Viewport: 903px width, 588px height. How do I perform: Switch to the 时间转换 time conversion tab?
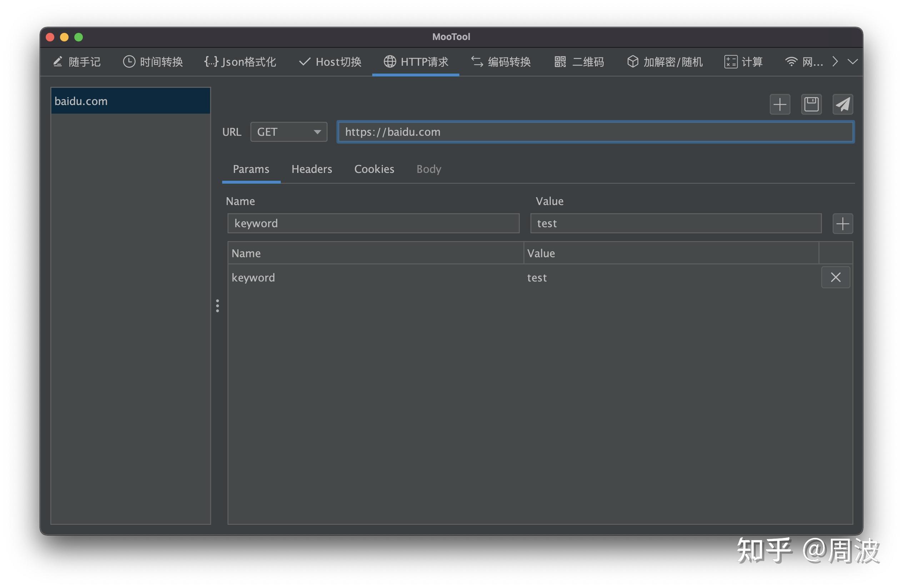click(153, 62)
